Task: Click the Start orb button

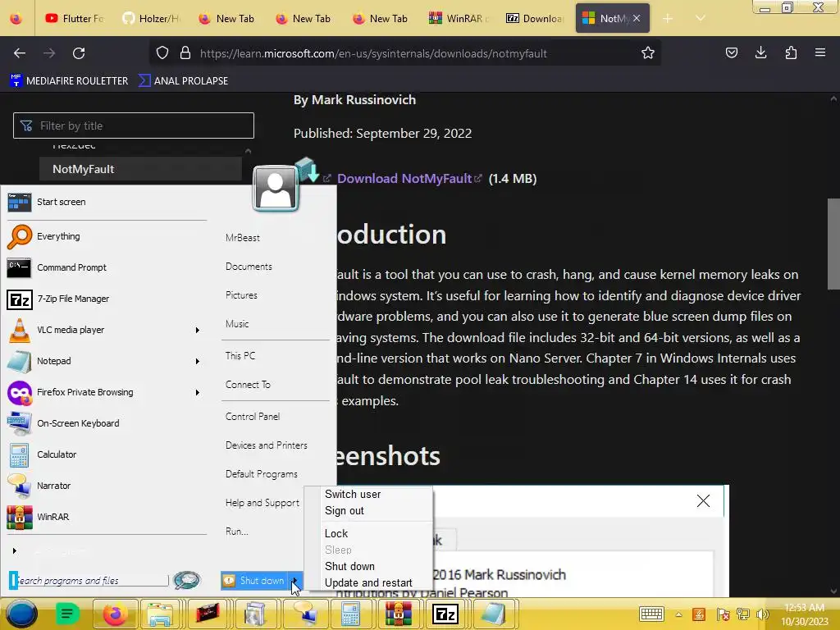Action: pyautogui.click(x=21, y=614)
